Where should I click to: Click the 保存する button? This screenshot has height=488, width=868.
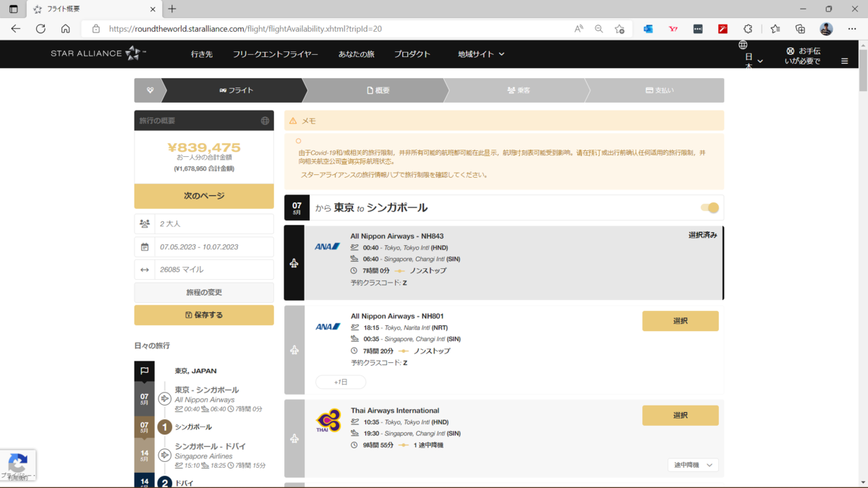coord(204,315)
